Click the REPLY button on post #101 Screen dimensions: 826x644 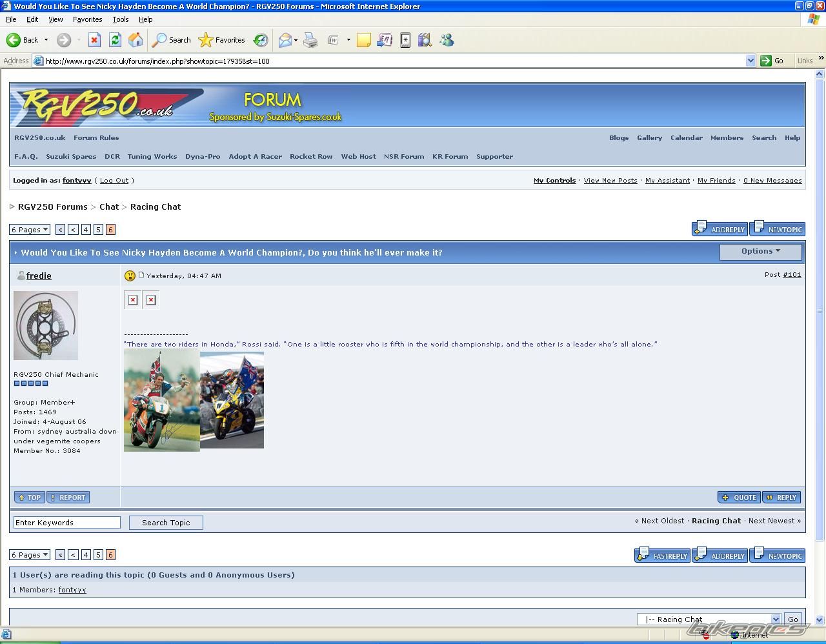point(781,498)
